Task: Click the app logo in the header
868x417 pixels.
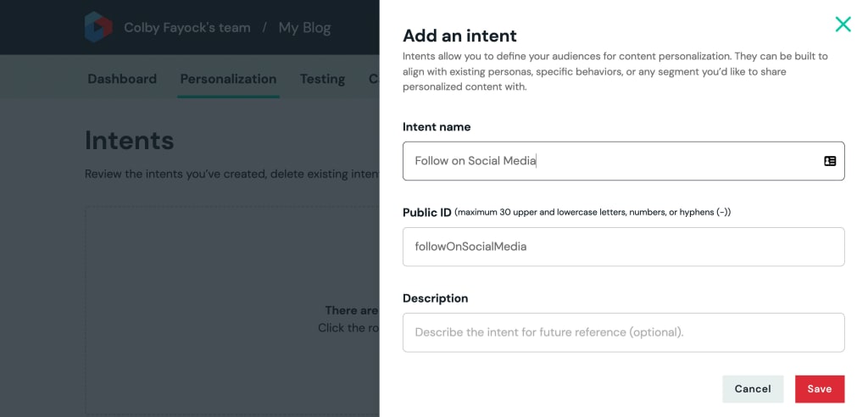Action: [98, 27]
